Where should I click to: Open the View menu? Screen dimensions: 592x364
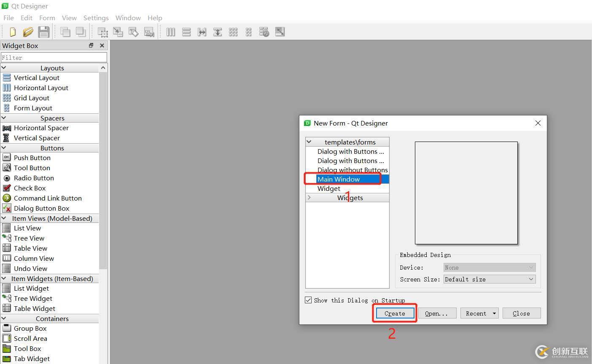click(69, 18)
